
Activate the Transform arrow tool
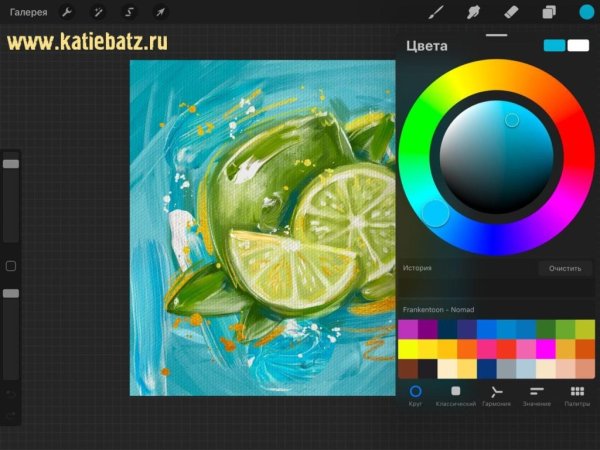coord(160,12)
